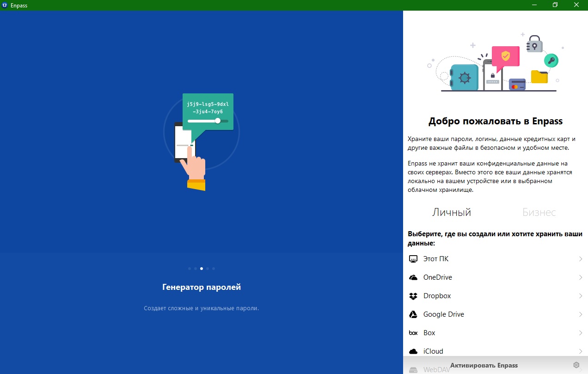The image size is (588, 374).
Task: Click the Enpass logo in the title bar
Action: [x=4, y=5]
